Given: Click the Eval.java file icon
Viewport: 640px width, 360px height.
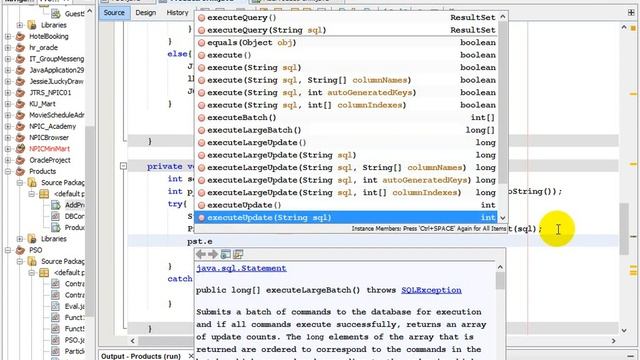Looking at the screenshot, I should (56, 306).
